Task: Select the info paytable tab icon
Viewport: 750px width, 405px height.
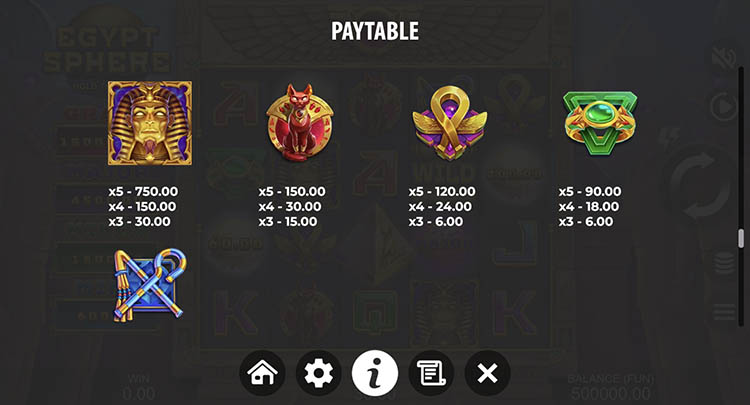Action: pos(375,373)
